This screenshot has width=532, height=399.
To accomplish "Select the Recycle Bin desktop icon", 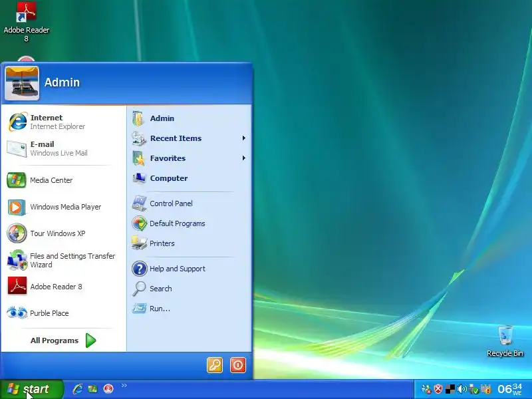I will tap(505, 340).
